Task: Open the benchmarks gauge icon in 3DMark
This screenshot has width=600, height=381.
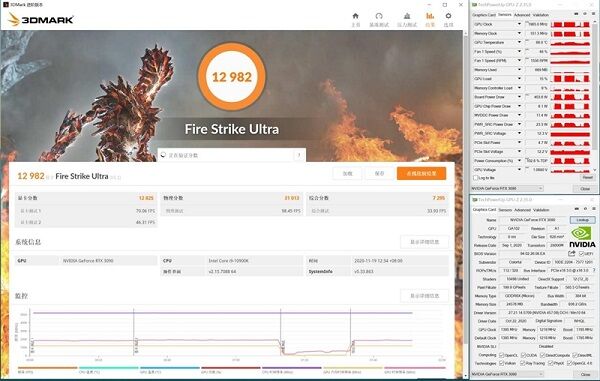Action: 379,16
